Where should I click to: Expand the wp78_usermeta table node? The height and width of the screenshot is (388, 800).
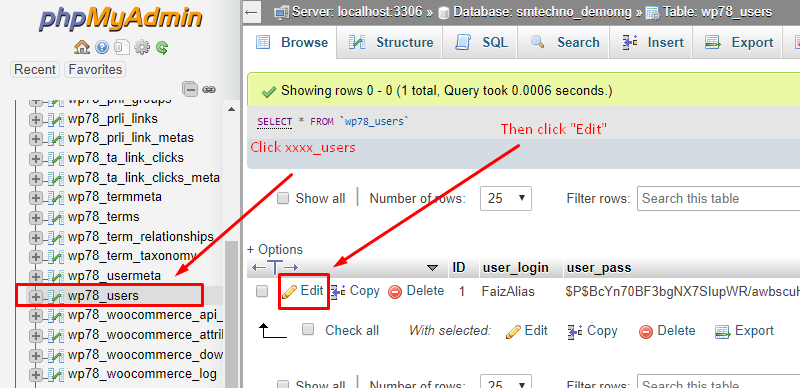[36, 276]
